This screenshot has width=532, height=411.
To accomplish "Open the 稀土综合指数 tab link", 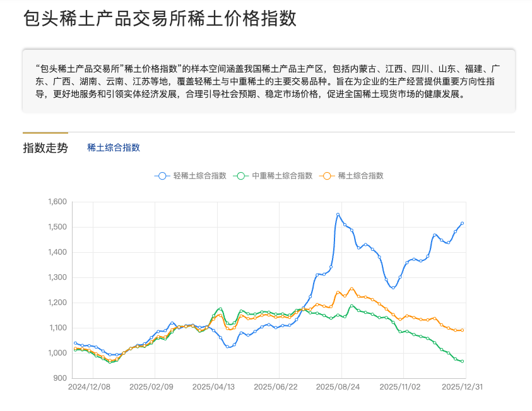I will 114,148.
